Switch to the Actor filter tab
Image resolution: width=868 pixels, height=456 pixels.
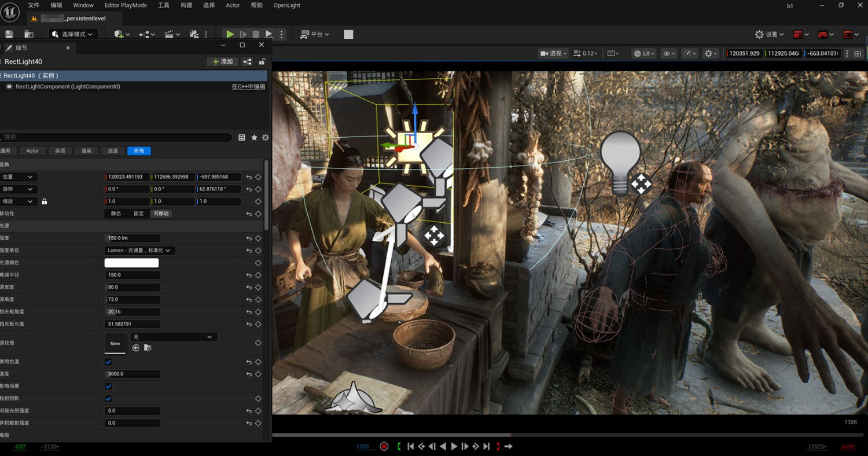(x=32, y=151)
